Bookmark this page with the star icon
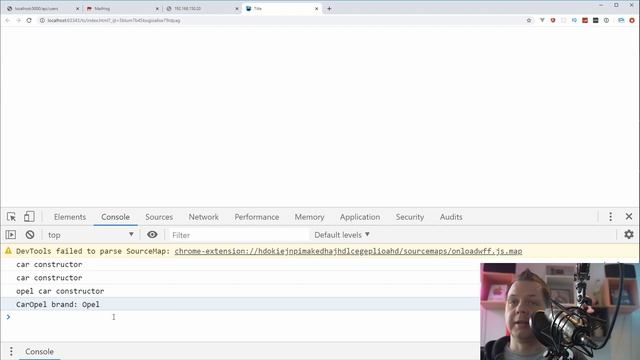 pyautogui.click(x=529, y=20)
